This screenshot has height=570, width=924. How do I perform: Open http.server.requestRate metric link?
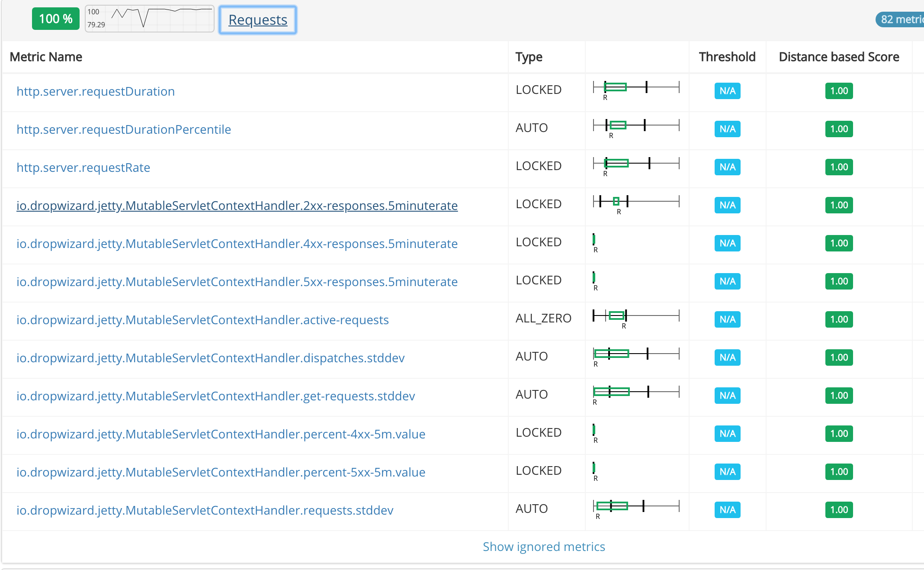[x=83, y=167]
